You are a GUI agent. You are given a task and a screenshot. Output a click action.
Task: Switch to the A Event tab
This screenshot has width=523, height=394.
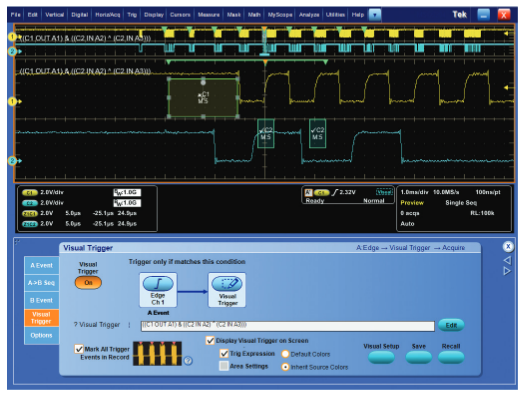[x=41, y=266]
